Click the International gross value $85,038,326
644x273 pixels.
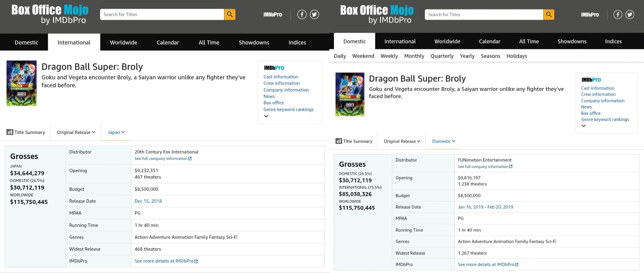tap(355, 194)
